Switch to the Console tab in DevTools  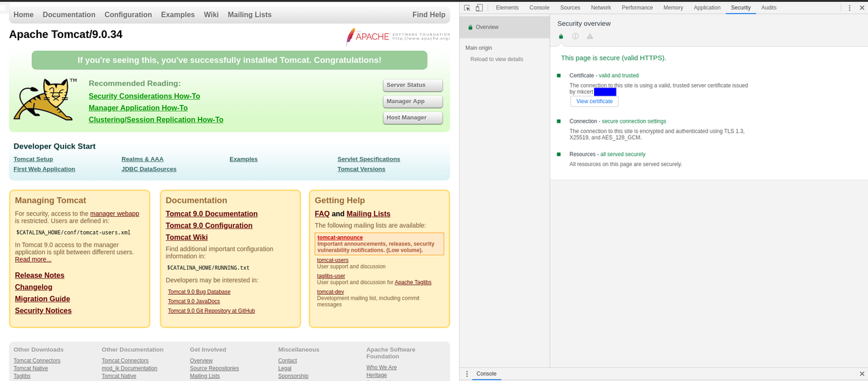[539, 7]
